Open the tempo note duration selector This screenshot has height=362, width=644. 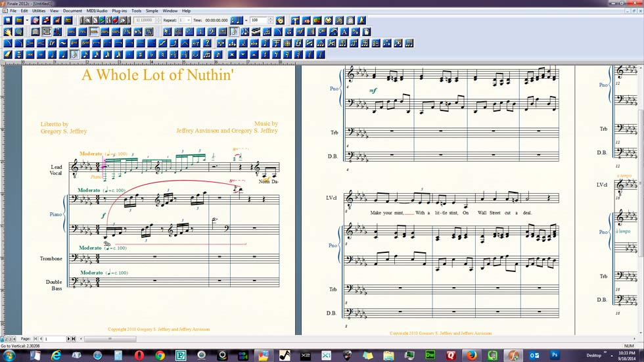coord(237,20)
